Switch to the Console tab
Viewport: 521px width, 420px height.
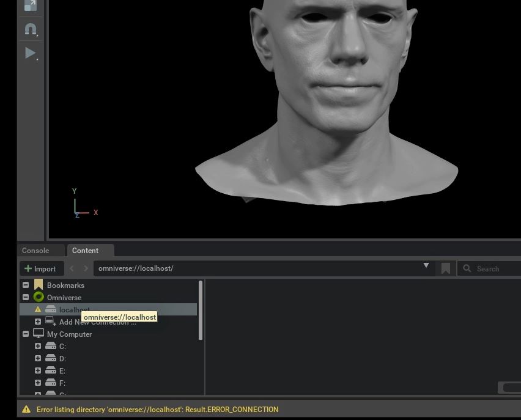[x=35, y=251]
